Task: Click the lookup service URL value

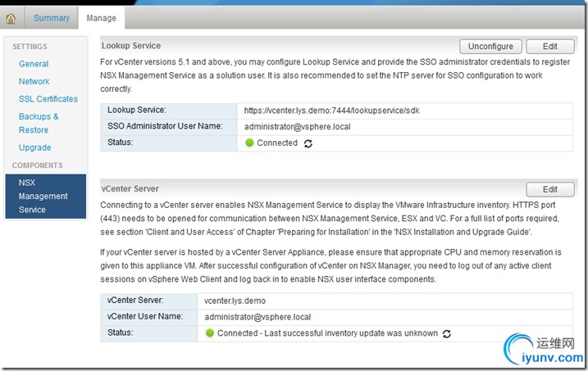Action: click(x=331, y=111)
